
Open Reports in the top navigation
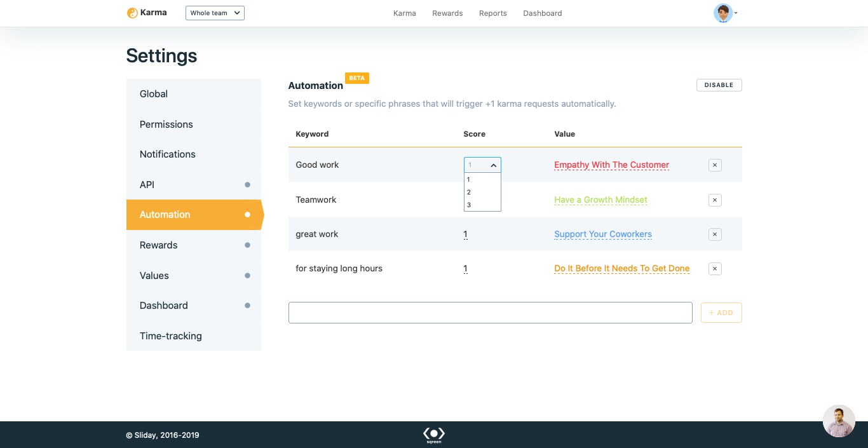coord(493,13)
